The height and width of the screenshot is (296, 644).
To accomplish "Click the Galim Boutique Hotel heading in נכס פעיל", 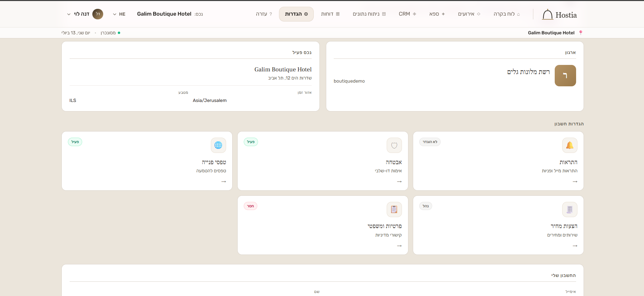I will 283,69.
